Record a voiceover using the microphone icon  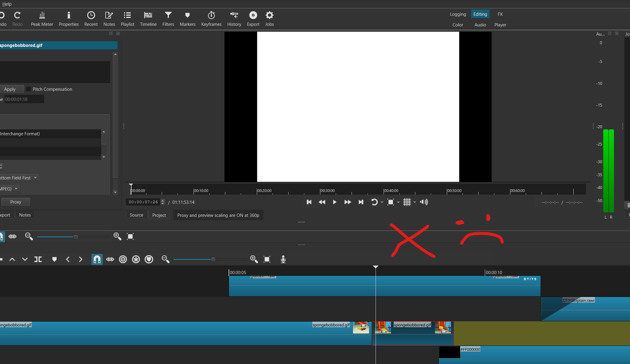(x=283, y=259)
